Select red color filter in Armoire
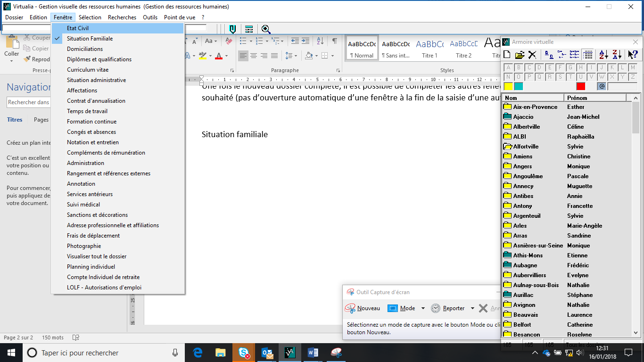This screenshot has width=644, height=362. coord(581,87)
